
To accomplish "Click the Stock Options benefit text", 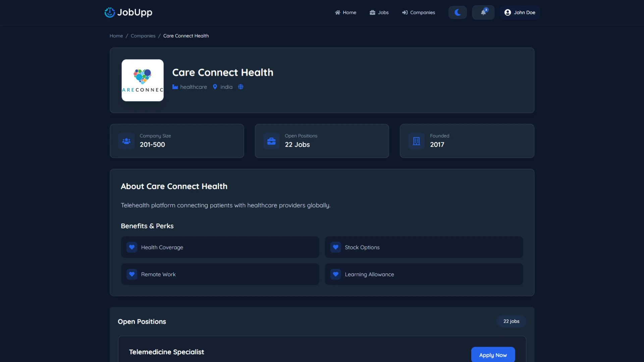I will tap(362, 247).
